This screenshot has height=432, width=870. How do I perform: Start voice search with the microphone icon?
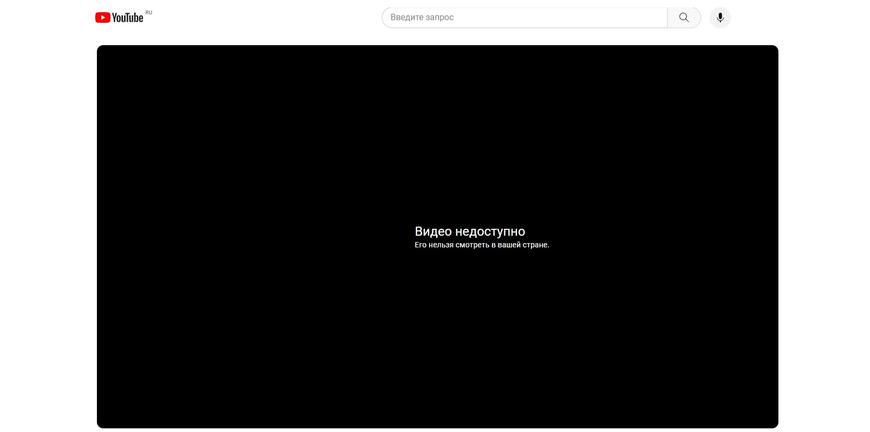[720, 17]
